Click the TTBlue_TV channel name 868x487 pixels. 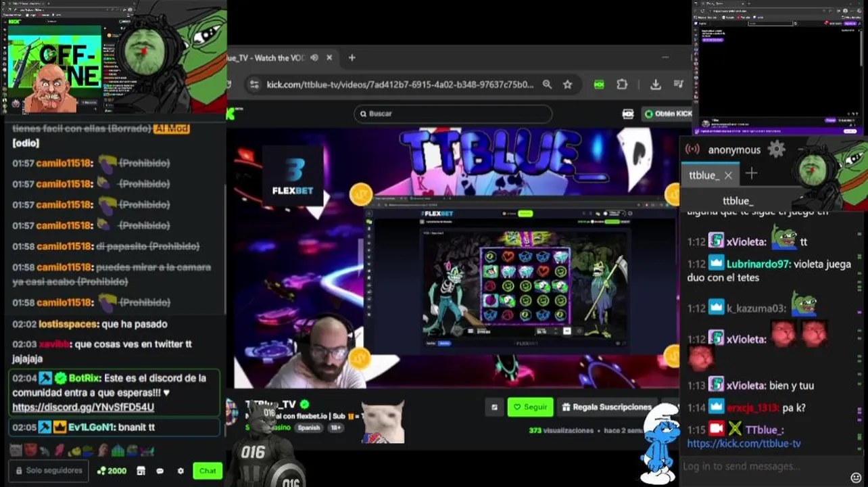coord(270,404)
